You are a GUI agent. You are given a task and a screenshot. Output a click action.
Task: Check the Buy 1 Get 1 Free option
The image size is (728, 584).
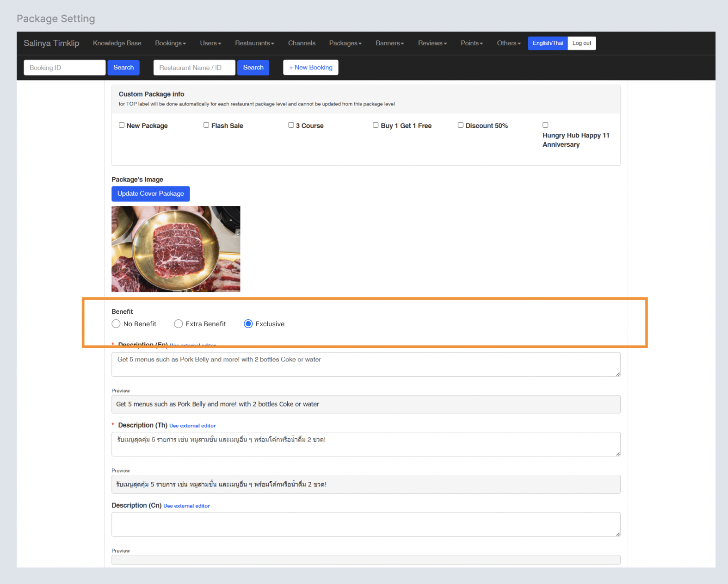click(x=376, y=125)
